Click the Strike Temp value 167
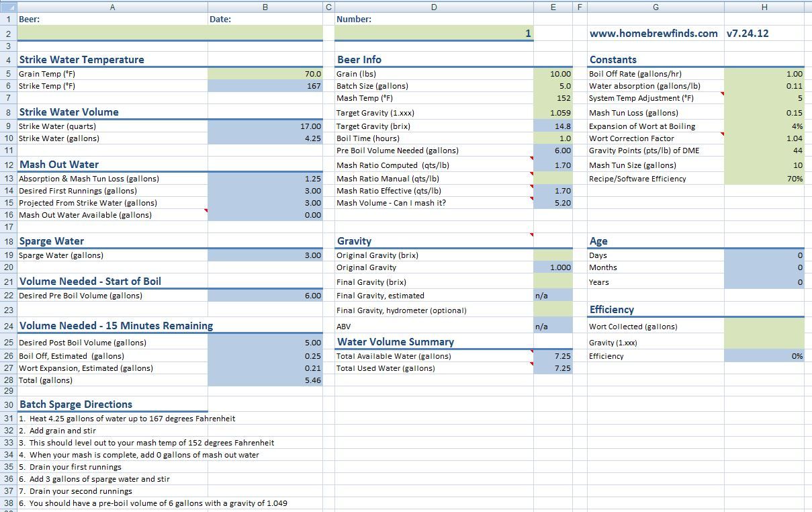 [x=265, y=86]
